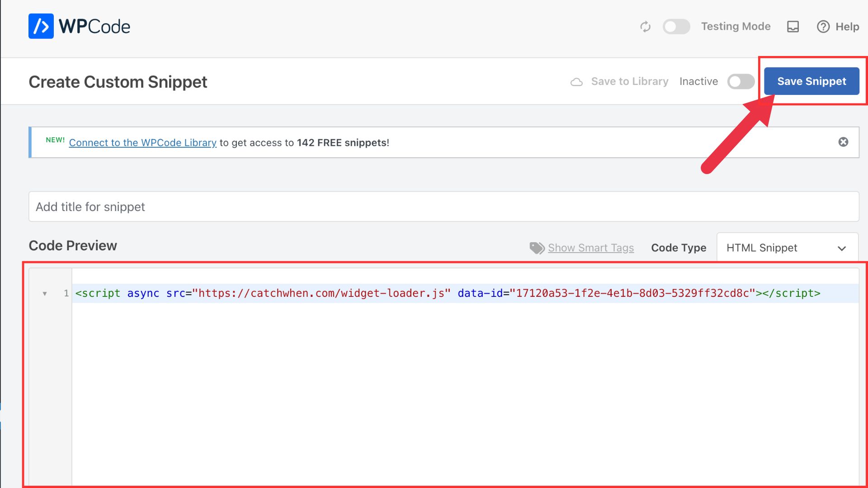Viewport: 868px width, 488px height.
Task: Toggle the Inactive snippet switch to active
Action: (x=741, y=81)
